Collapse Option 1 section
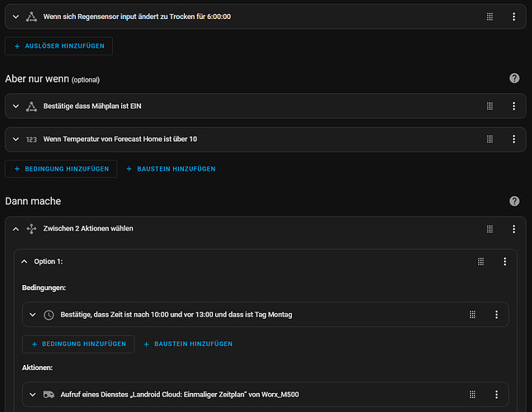Image resolution: width=532 pixels, height=412 pixels. [x=24, y=261]
